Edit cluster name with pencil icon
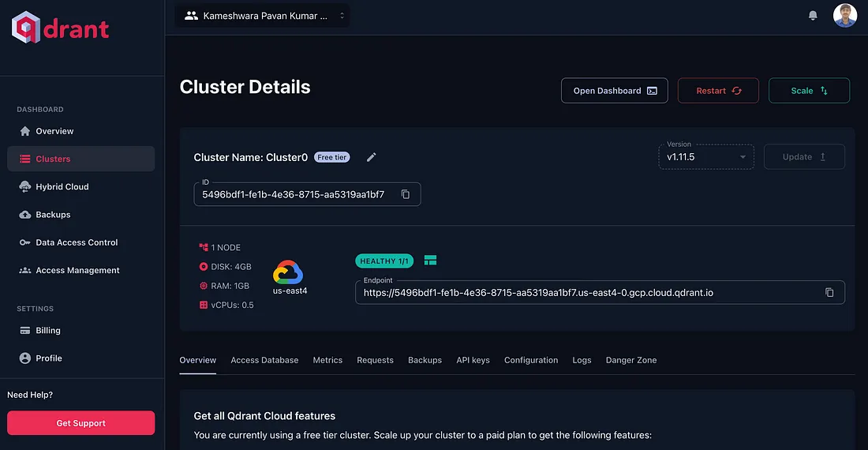This screenshot has width=868, height=450. [372, 157]
